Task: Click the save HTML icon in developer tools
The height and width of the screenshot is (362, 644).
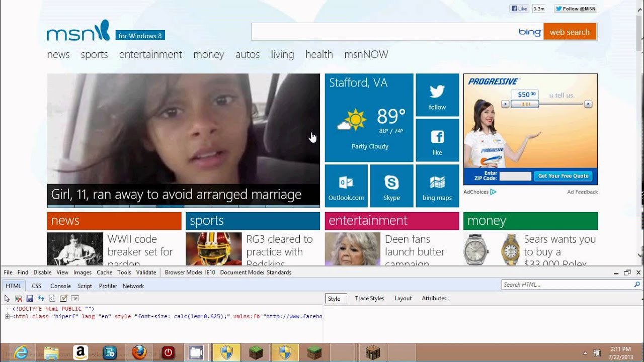Action: coord(30,298)
